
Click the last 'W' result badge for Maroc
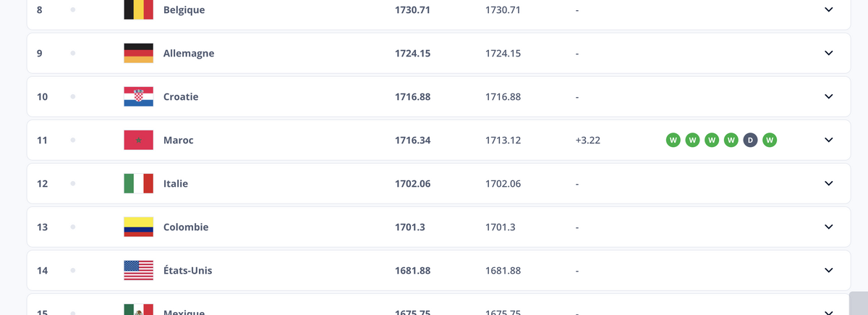[x=770, y=140]
